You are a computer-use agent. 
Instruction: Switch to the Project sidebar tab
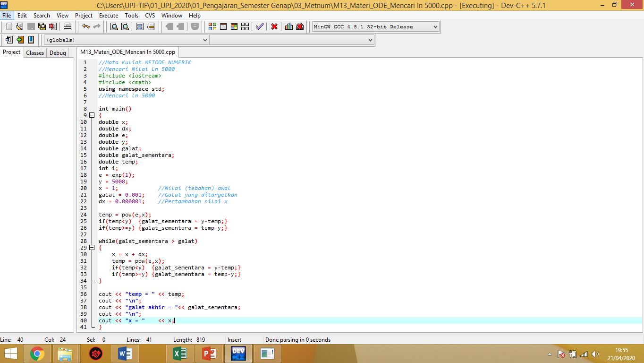click(x=12, y=52)
